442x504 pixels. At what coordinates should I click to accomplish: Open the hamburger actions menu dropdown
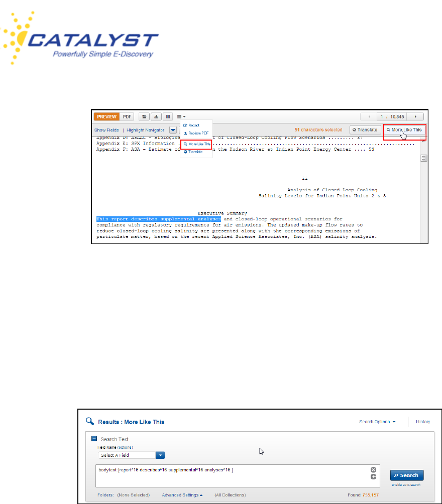click(181, 116)
